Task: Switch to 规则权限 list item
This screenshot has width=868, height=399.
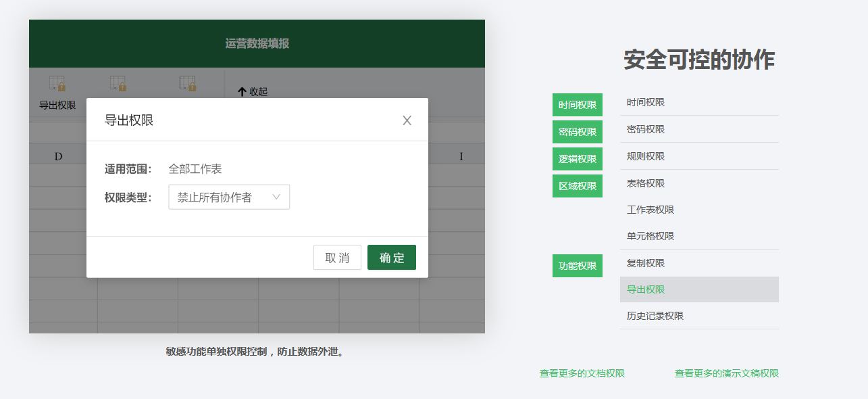Action: click(699, 156)
